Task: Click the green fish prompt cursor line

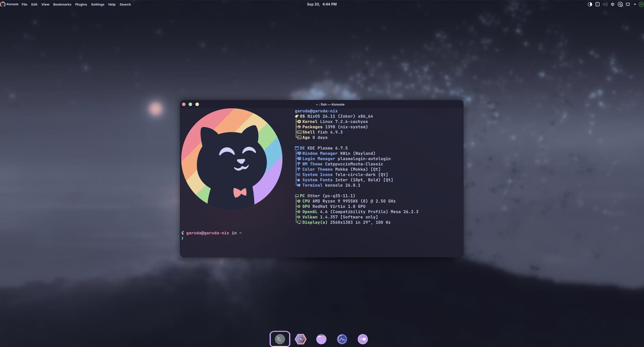Action: pyautogui.click(x=182, y=238)
